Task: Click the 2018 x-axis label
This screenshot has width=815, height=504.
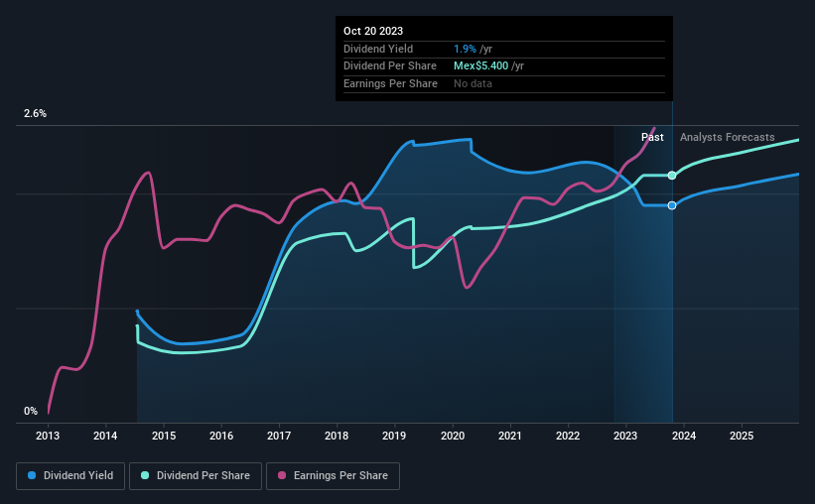Action: pyautogui.click(x=337, y=436)
